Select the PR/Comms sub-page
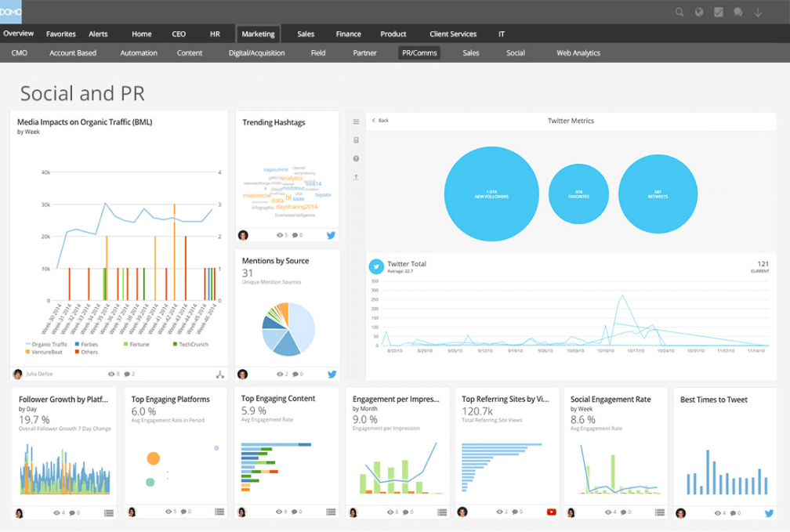 (419, 53)
